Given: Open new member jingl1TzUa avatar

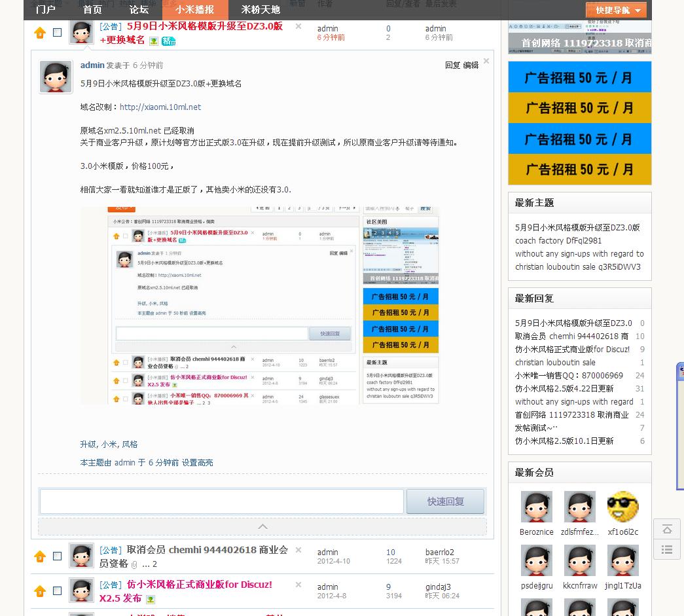Looking at the screenshot, I should [622, 560].
